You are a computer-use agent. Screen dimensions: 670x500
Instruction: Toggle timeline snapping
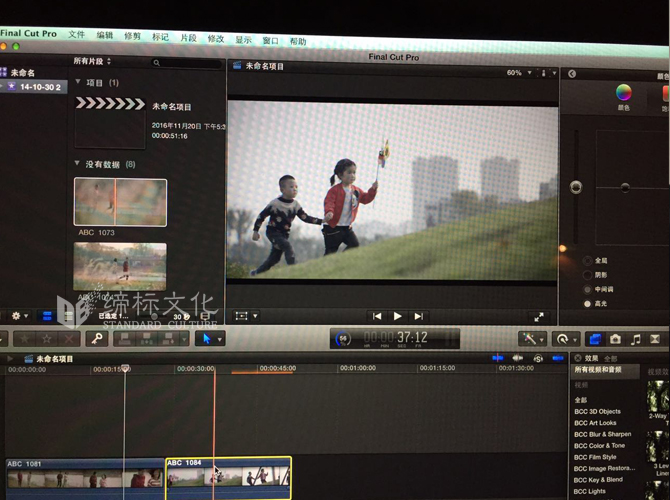[x=558, y=358]
